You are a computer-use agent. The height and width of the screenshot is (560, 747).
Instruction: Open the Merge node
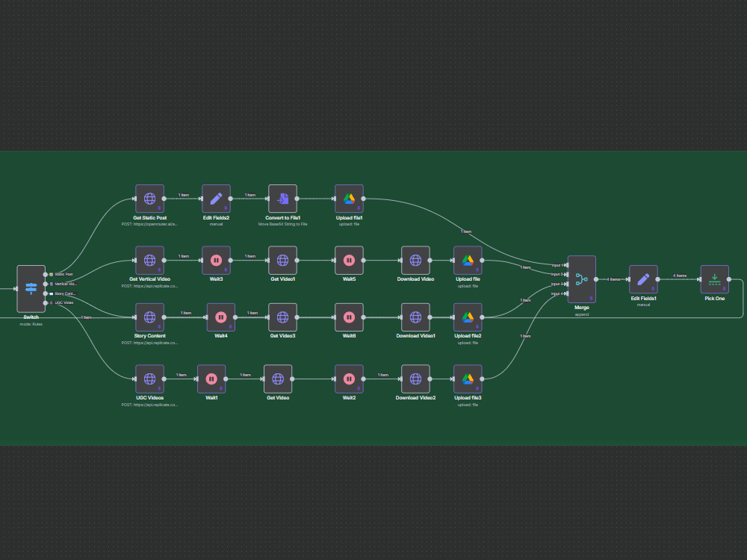(x=582, y=279)
